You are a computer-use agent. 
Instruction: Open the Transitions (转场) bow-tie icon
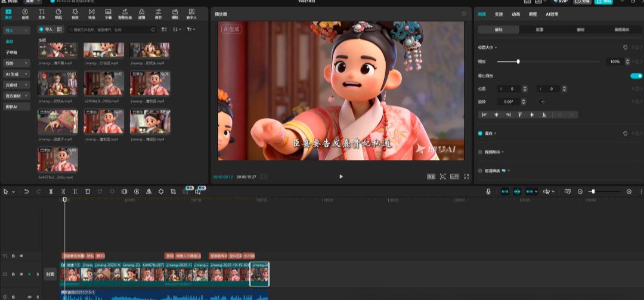click(x=91, y=14)
